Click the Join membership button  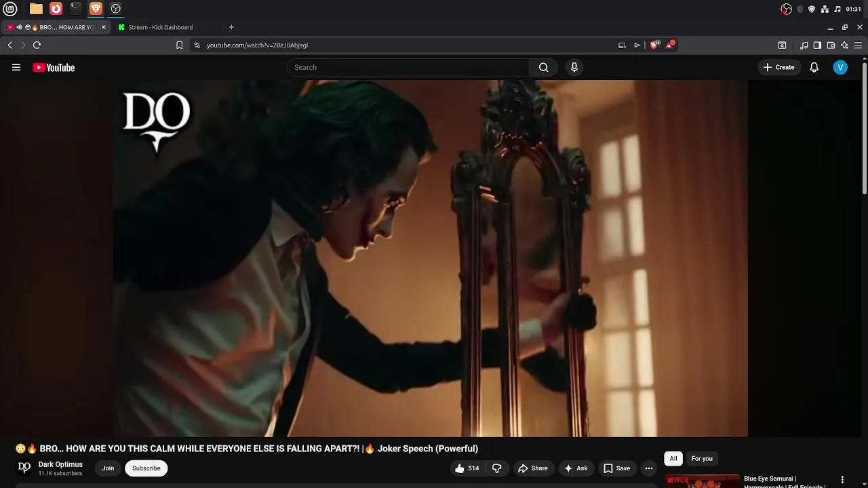pyautogui.click(x=108, y=468)
